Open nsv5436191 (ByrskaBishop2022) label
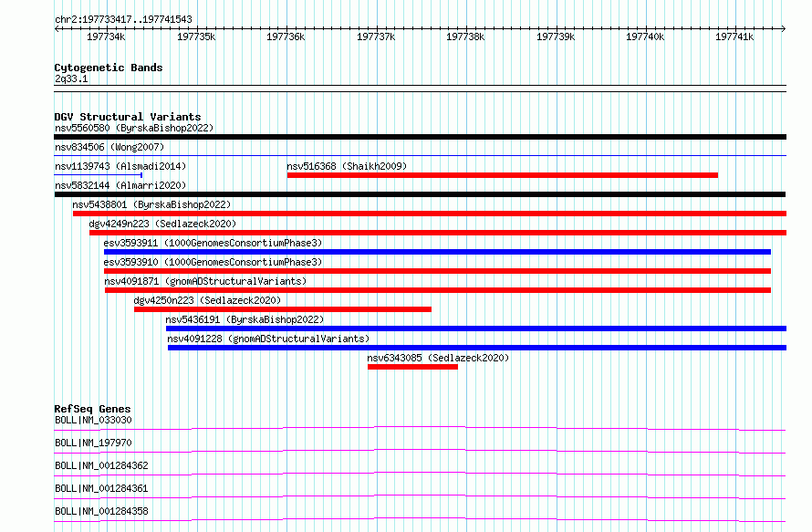The width and height of the screenshot is (812, 532). (x=245, y=319)
